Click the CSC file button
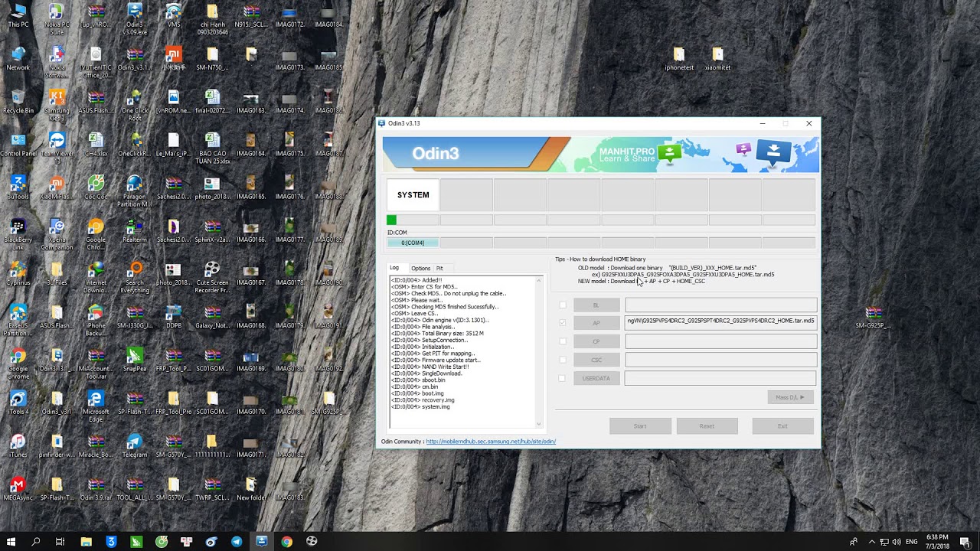 [596, 360]
